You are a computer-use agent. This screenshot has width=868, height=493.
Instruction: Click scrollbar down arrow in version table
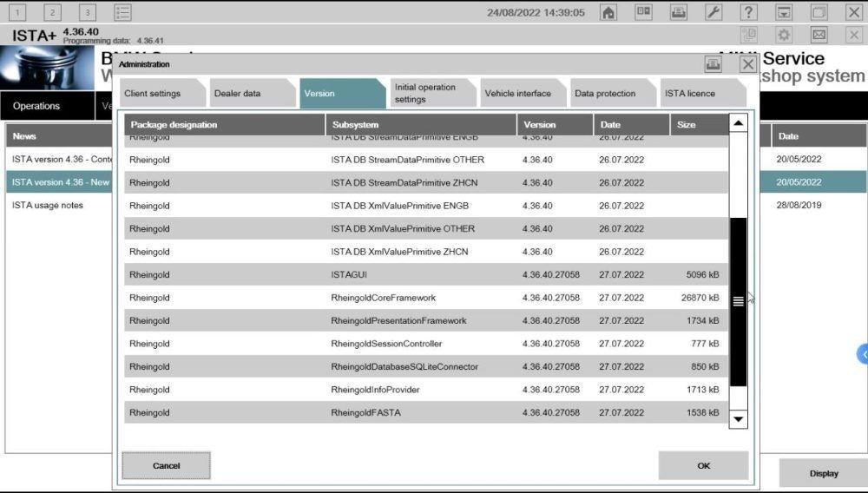coord(738,419)
